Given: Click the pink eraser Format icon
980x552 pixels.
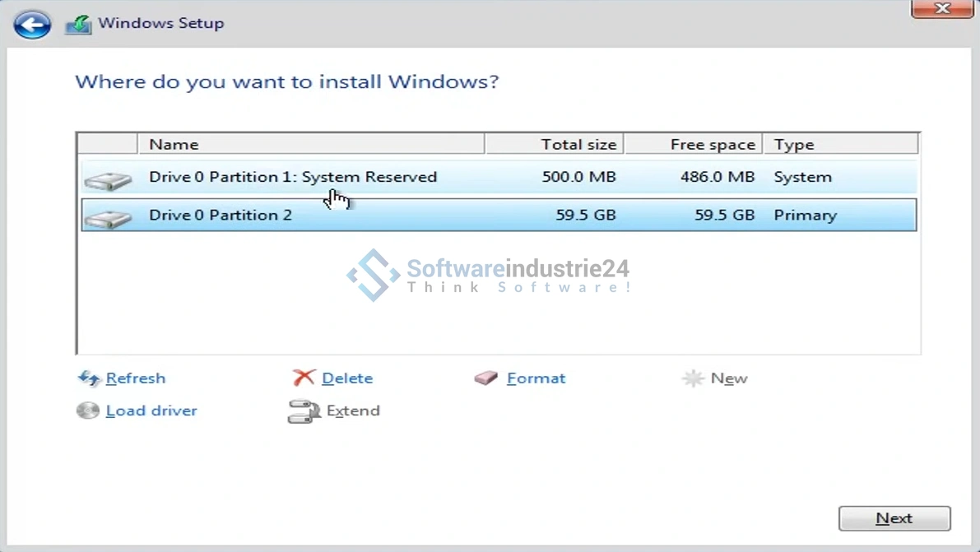Looking at the screenshot, I should tap(486, 378).
